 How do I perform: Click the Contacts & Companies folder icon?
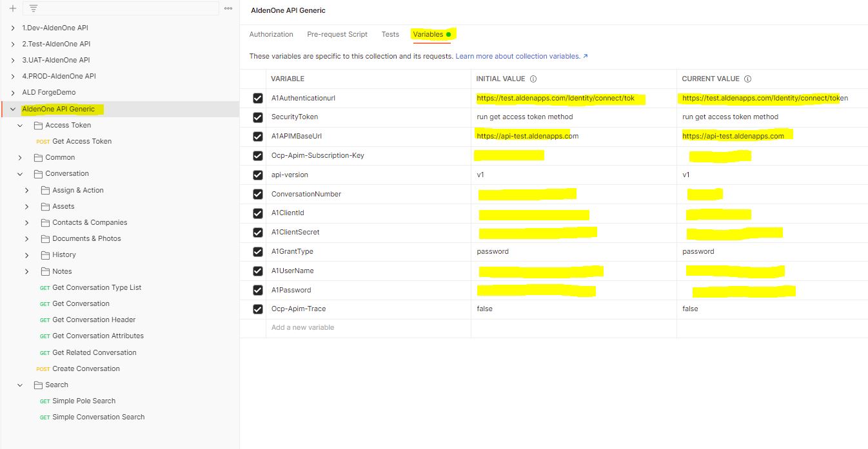[45, 222]
